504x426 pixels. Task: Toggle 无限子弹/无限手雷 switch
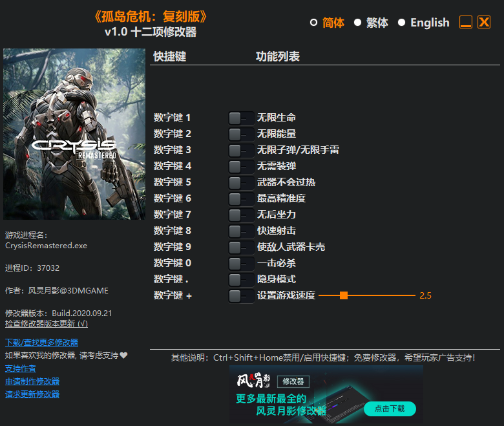241,151
